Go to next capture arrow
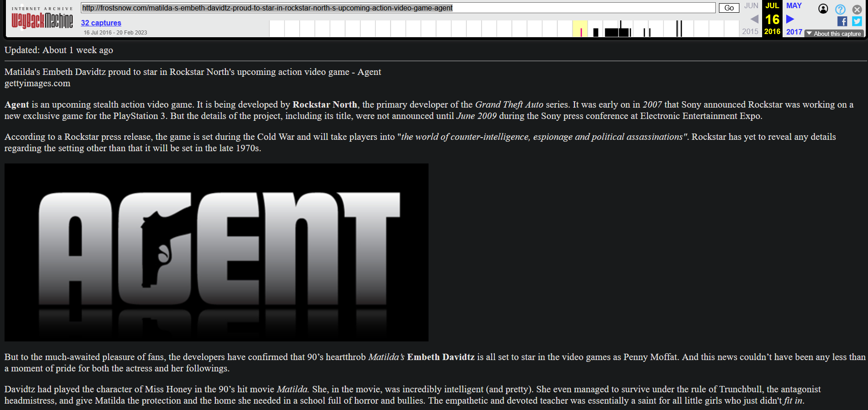 pyautogui.click(x=790, y=19)
